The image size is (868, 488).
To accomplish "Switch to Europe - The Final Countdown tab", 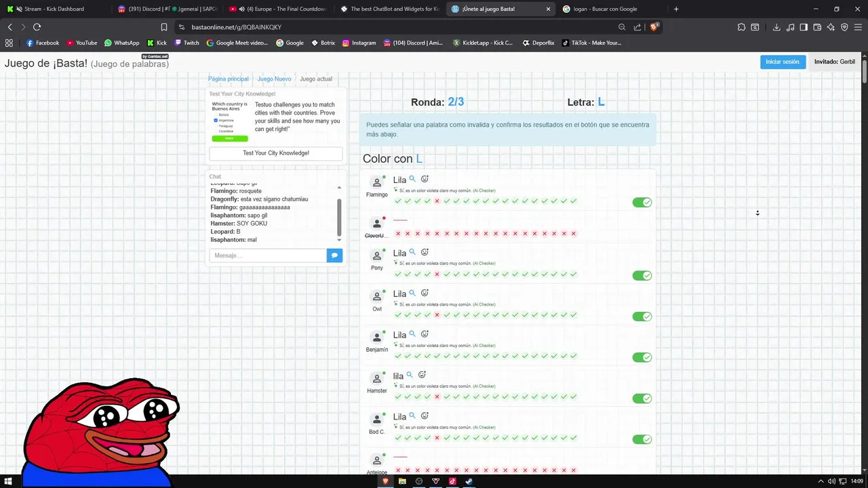I will (x=278, y=9).
